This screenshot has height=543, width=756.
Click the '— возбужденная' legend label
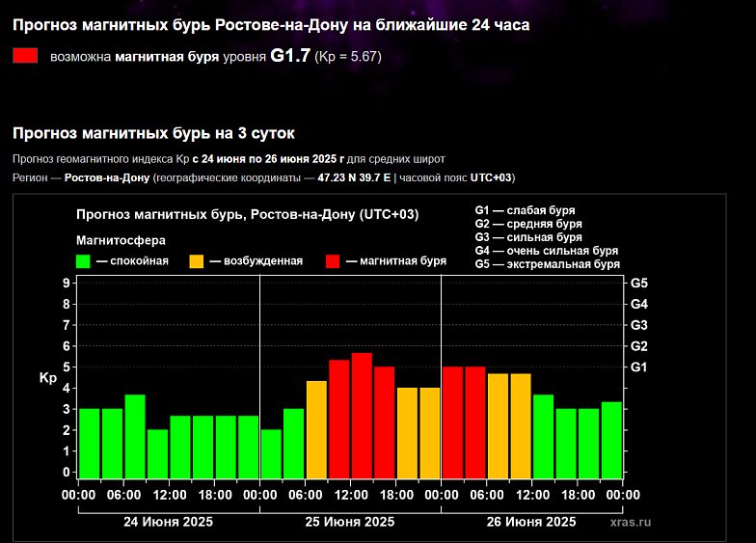point(256,261)
